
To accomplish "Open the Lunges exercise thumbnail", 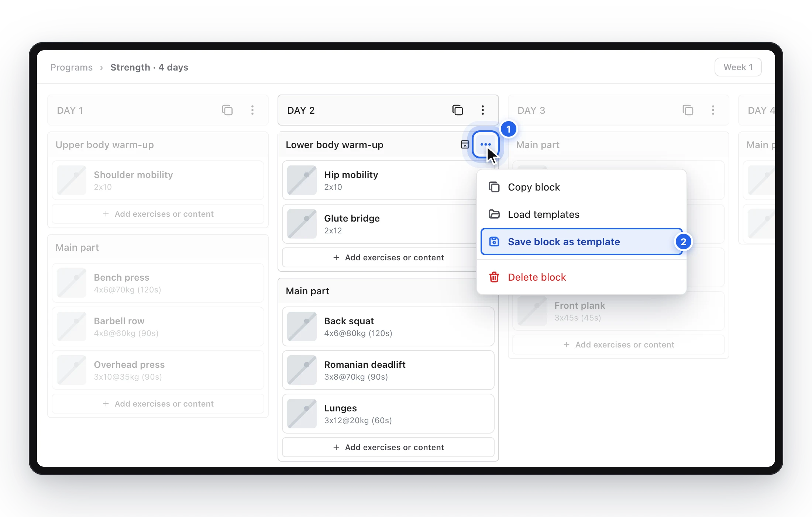I will click(x=302, y=414).
